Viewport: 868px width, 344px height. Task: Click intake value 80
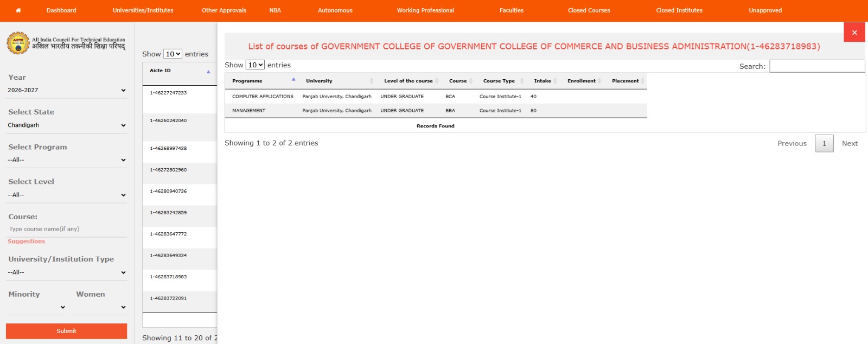click(x=533, y=111)
